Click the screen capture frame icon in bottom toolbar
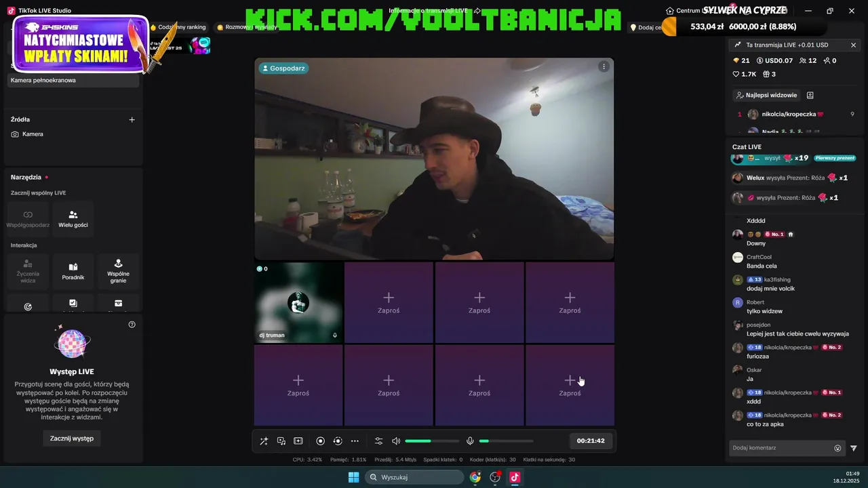 tap(298, 441)
